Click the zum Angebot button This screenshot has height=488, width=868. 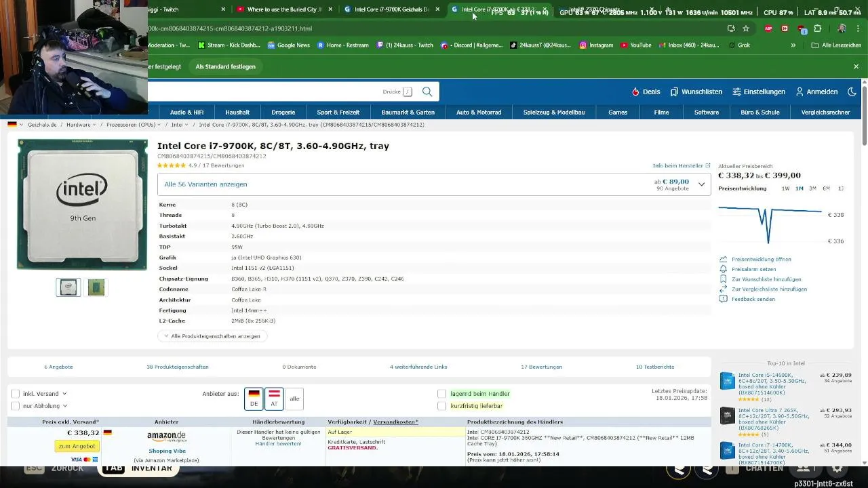point(77,446)
